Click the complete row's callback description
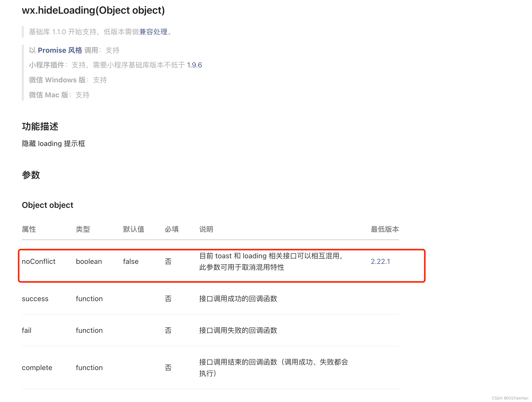The image size is (532, 402). click(274, 368)
